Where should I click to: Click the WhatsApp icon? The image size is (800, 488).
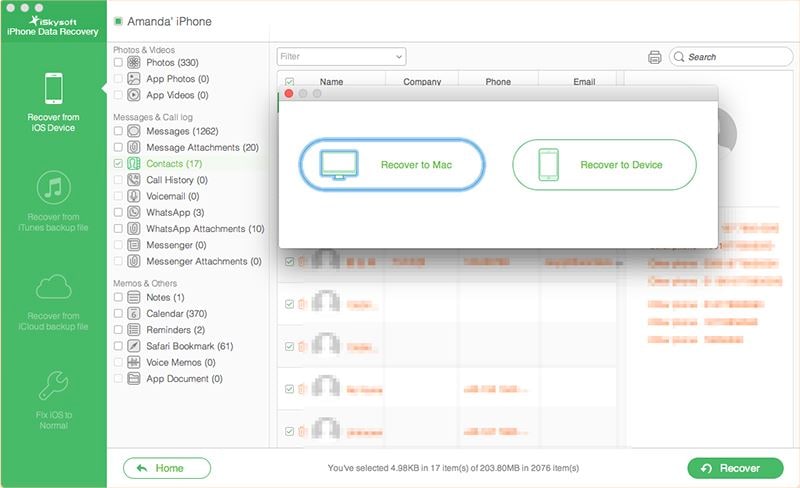134,212
